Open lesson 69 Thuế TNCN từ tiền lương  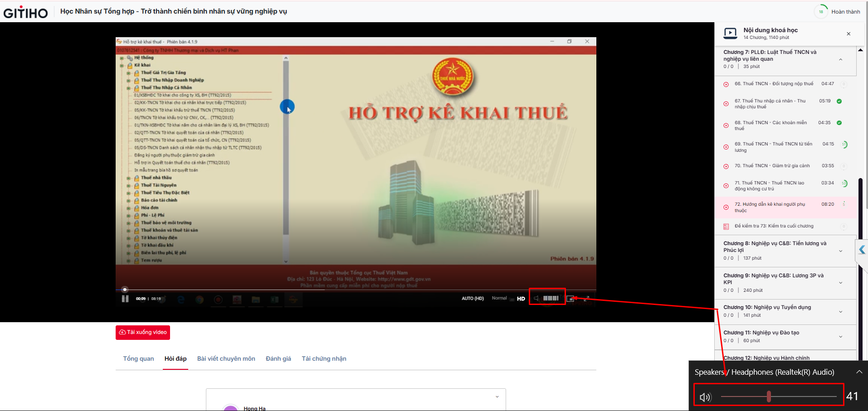[x=773, y=147]
